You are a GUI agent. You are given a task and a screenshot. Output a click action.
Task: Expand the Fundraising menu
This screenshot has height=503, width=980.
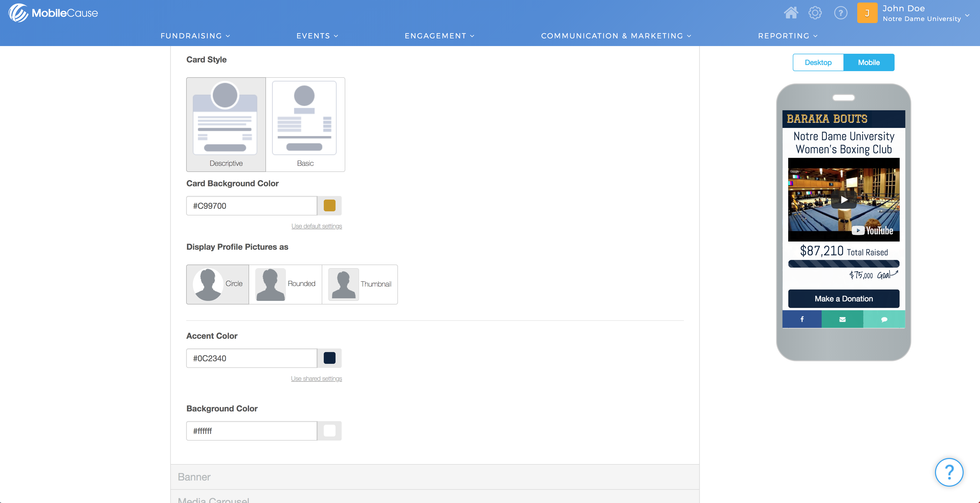click(x=195, y=36)
